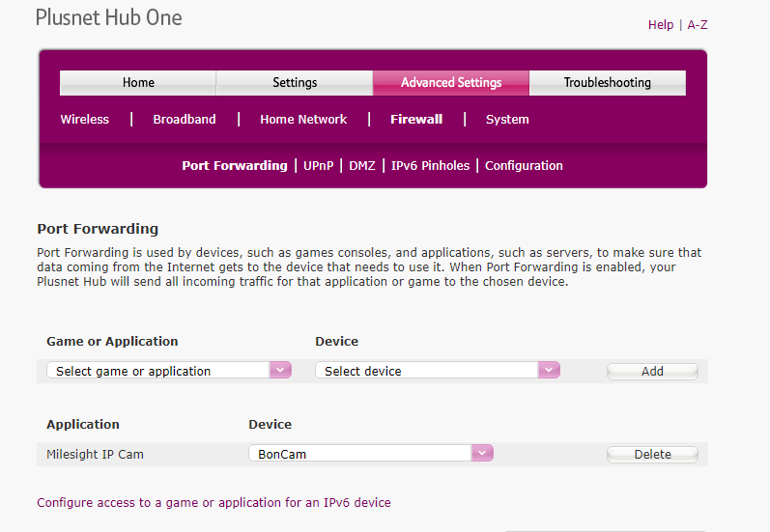Select the Firewall section
This screenshot has width=770, height=532.
416,120
